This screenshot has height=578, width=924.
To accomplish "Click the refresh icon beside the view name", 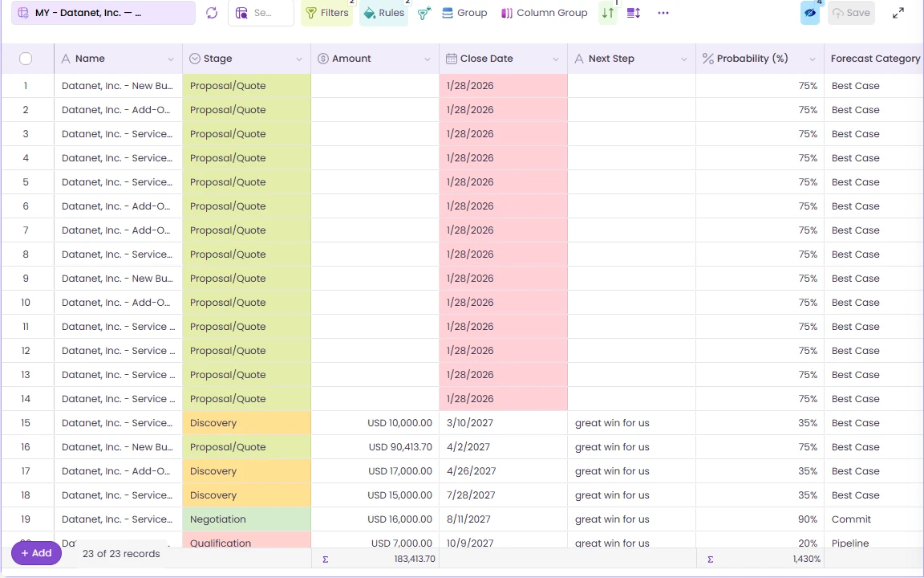I will [212, 13].
